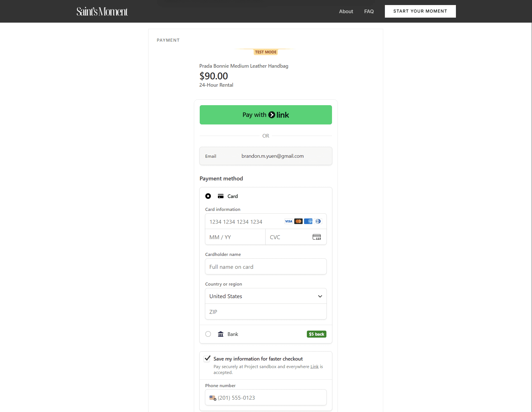Focus the Cardholder name field
Screen dimensions: 532x412
[266, 267]
